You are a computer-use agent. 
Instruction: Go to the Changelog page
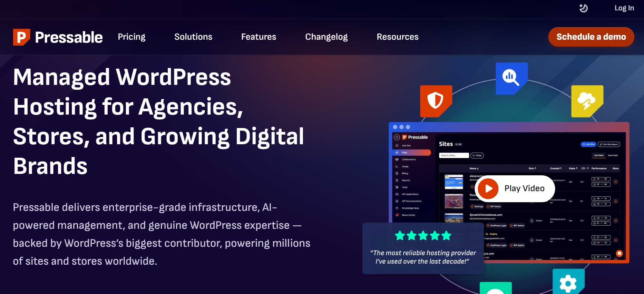click(x=326, y=37)
